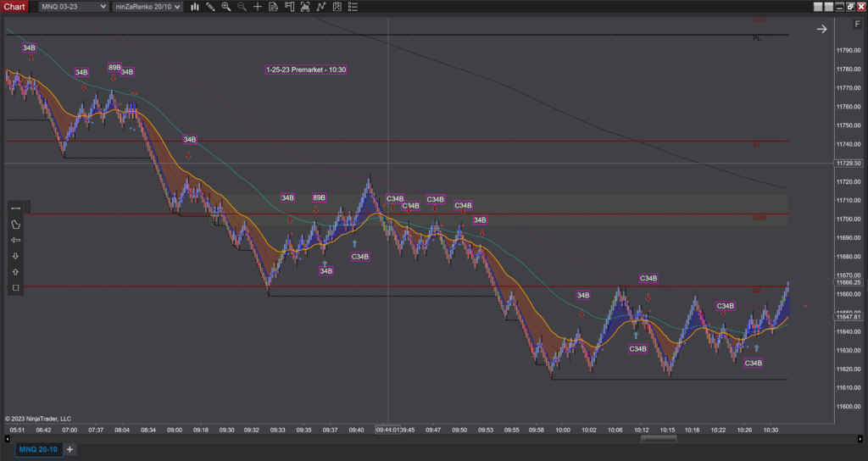Viewport: 868px width, 461px height.
Task: Click the 11610.00 price axis label
Action: 849,388
